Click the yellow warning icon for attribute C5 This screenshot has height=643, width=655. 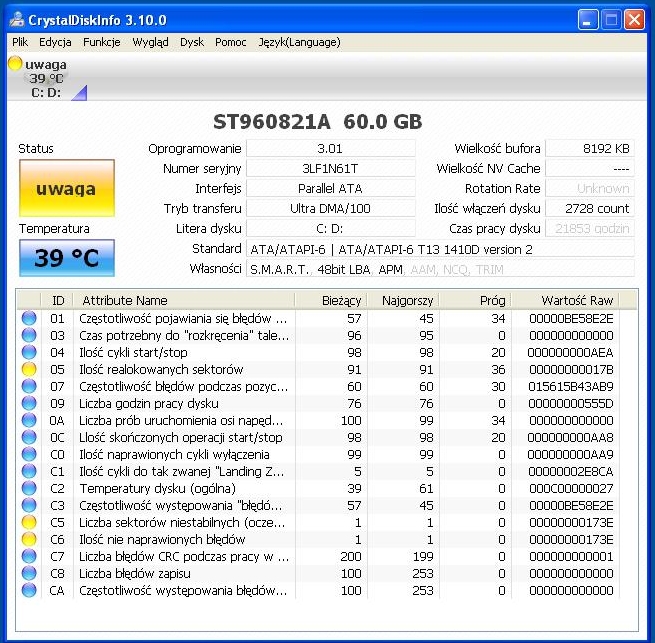[x=29, y=522]
